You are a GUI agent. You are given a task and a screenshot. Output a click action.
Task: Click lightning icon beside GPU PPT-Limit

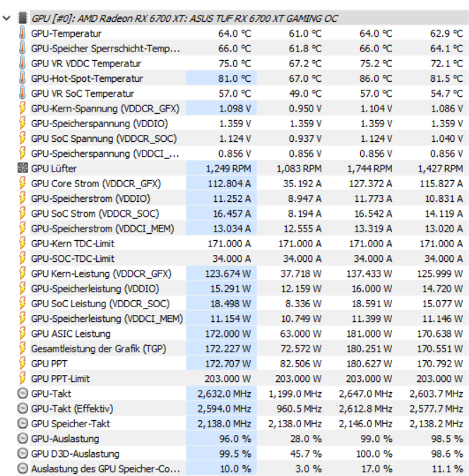tap(22, 379)
